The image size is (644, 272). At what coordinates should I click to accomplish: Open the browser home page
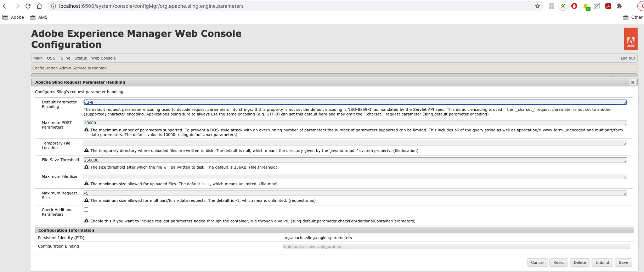pos(39,6)
